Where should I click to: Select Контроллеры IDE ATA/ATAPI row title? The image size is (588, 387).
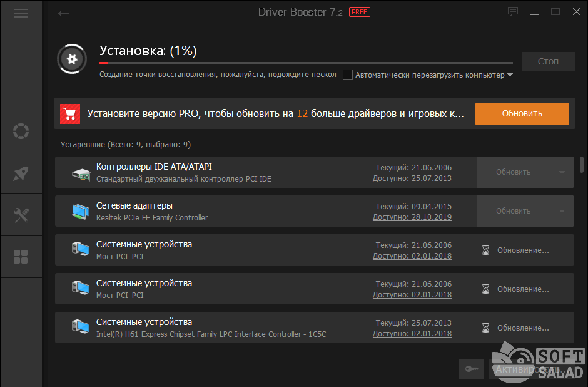click(x=154, y=167)
